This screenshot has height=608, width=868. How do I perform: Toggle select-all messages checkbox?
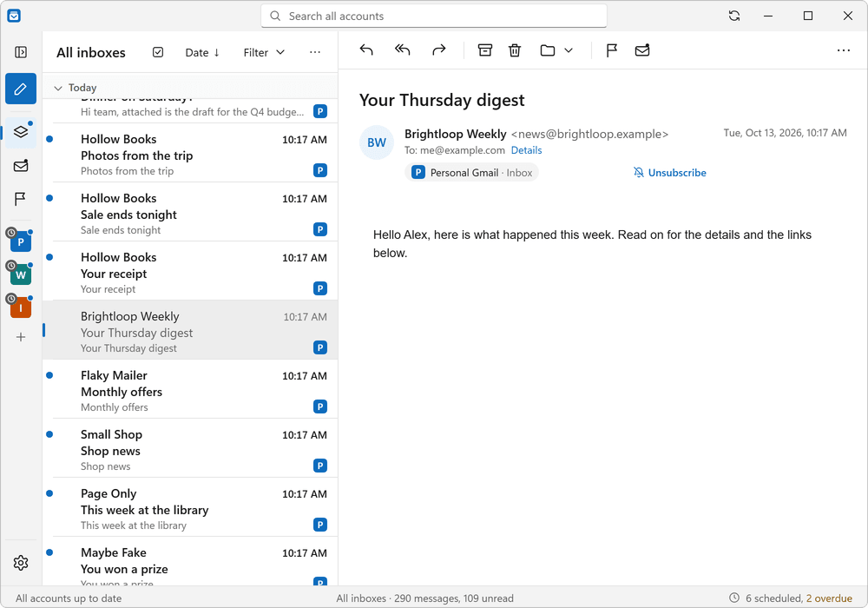(158, 52)
